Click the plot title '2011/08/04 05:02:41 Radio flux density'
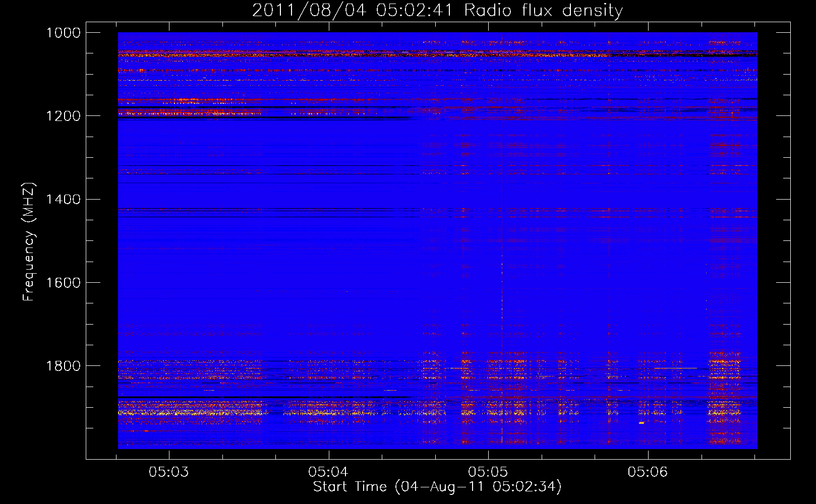This screenshot has height=504, width=816. pos(437,10)
